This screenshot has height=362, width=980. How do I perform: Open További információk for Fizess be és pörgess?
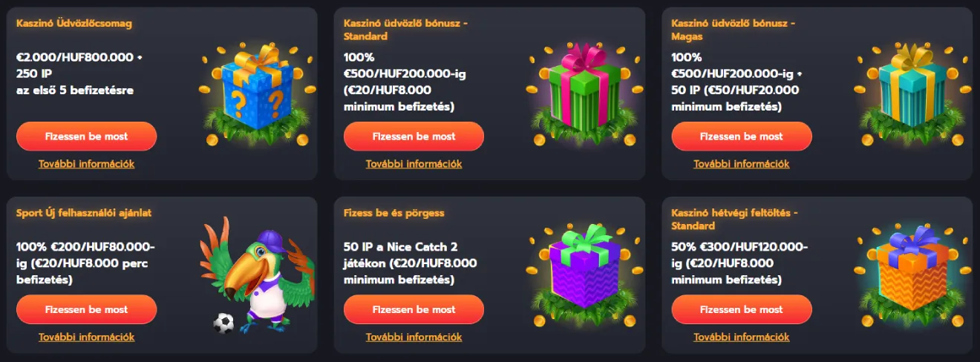coord(414,337)
